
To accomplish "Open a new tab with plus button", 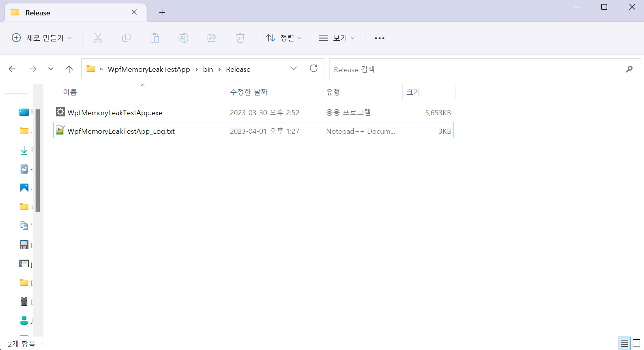I will (x=162, y=13).
